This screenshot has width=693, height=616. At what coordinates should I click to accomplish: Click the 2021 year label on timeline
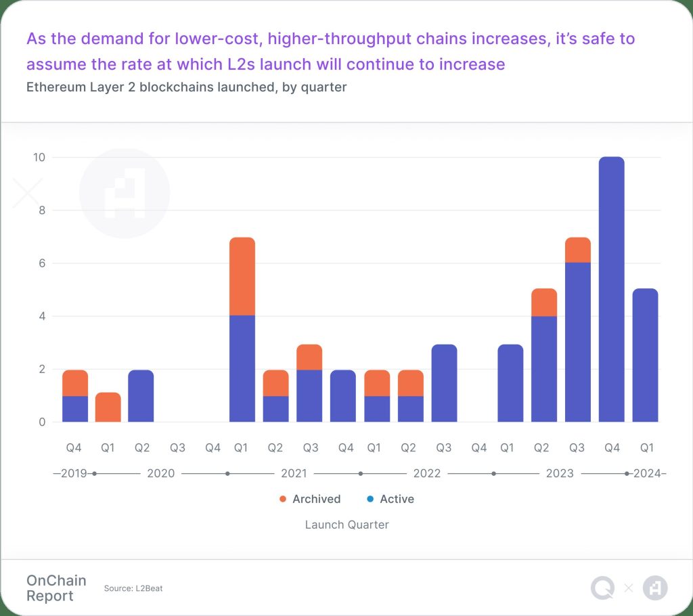click(294, 473)
